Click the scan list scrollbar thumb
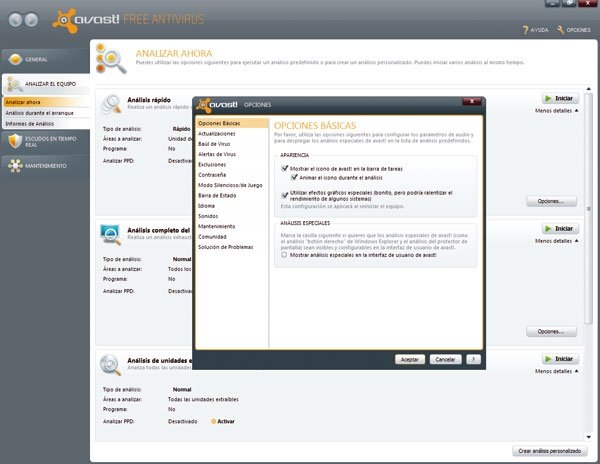The height and width of the screenshot is (464, 600). pos(589,208)
